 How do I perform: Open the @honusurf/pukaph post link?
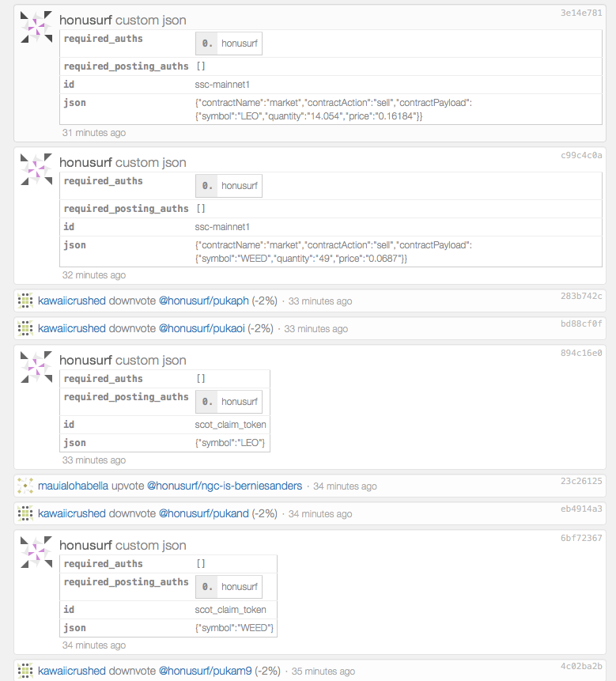coord(204,301)
